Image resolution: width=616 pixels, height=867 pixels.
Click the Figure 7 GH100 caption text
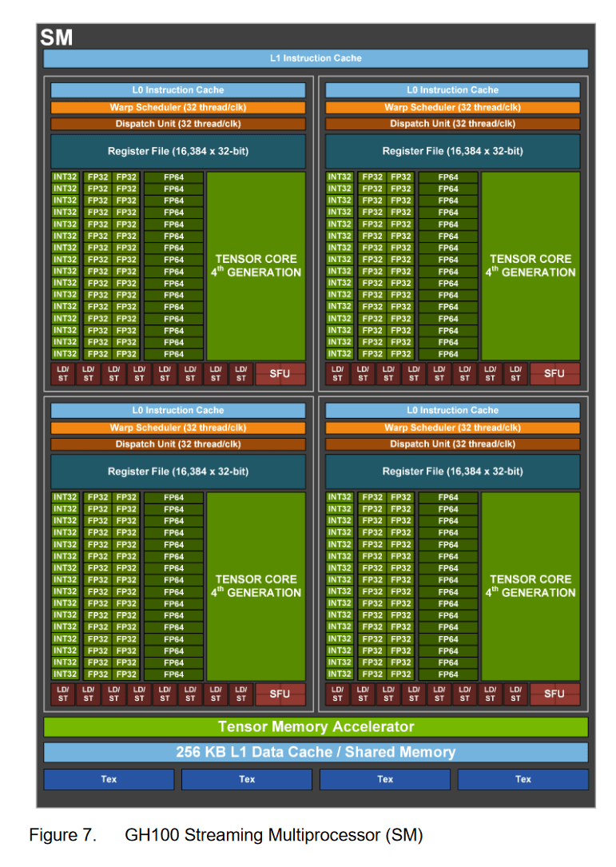pos(226,834)
